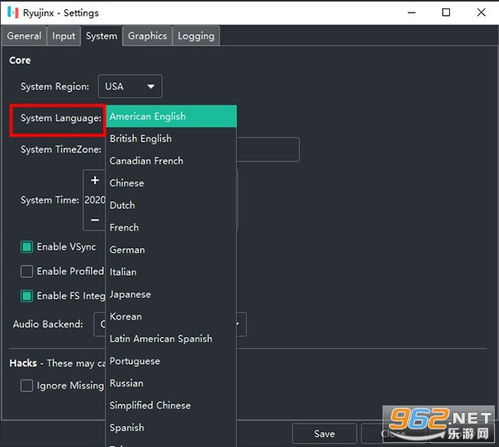The width and height of the screenshot is (499, 447).
Task: Open the Input tab
Action: [63, 36]
